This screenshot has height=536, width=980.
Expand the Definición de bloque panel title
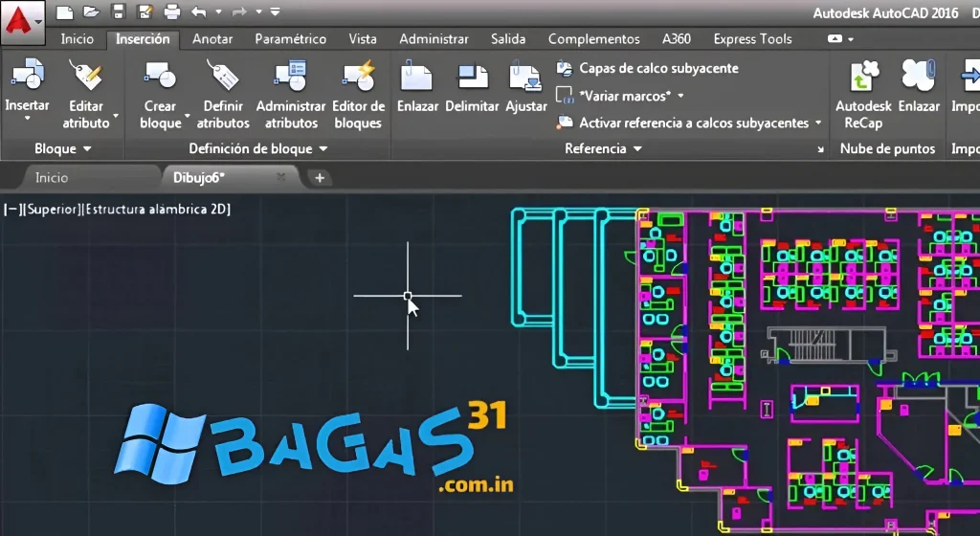coord(258,148)
